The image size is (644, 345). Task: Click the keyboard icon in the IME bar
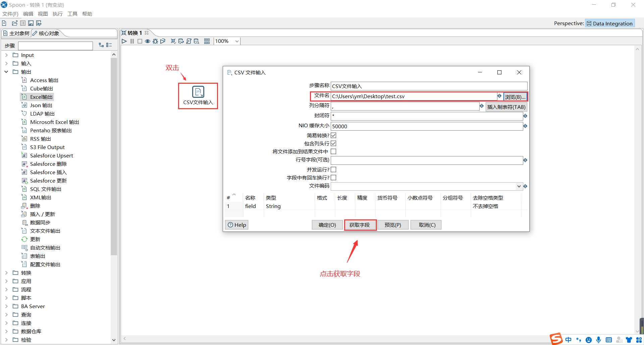pyautogui.click(x=609, y=340)
